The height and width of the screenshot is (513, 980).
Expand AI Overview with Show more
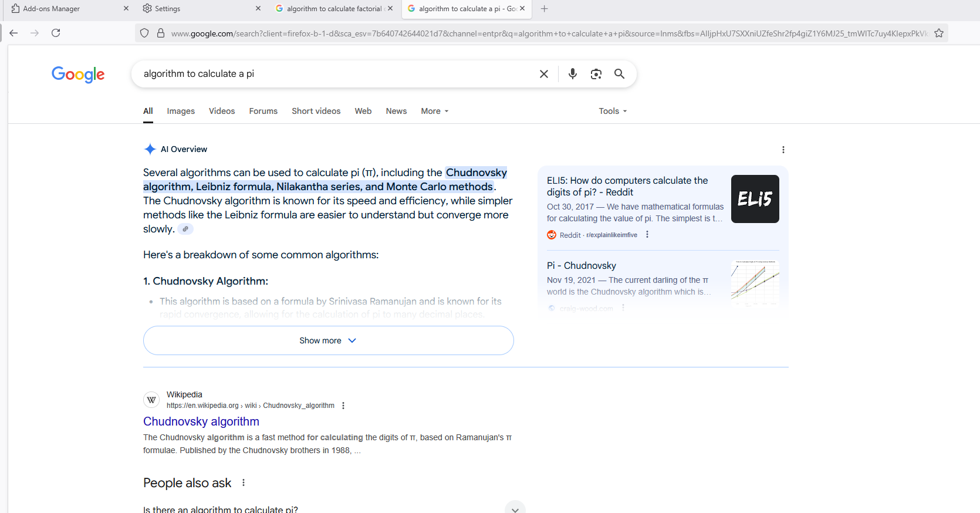click(x=329, y=340)
